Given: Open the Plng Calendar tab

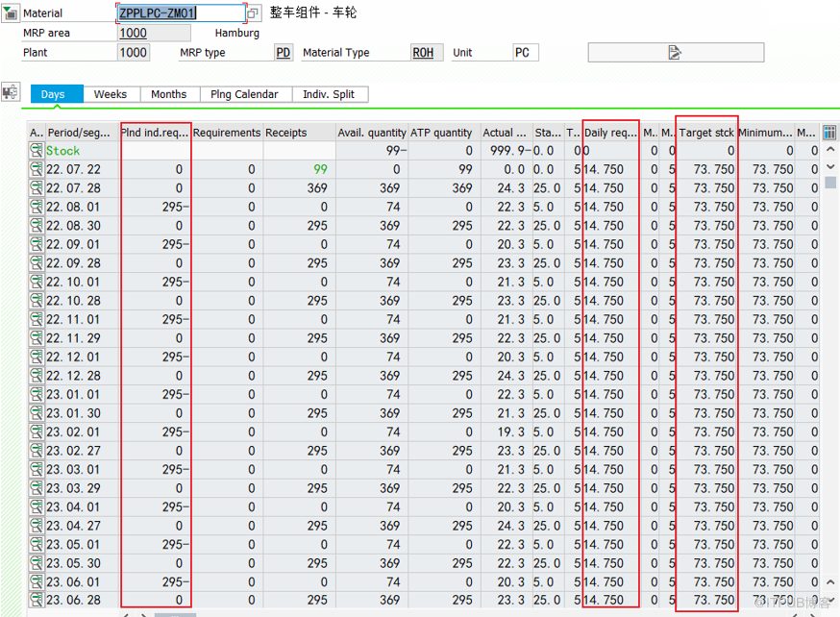Looking at the screenshot, I should [244, 94].
